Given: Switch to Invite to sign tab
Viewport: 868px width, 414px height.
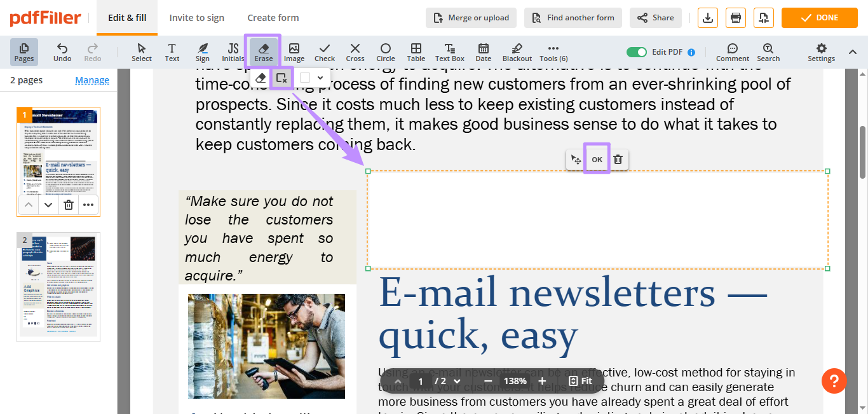Looking at the screenshot, I should pyautogui.click(x=197, y=18).
